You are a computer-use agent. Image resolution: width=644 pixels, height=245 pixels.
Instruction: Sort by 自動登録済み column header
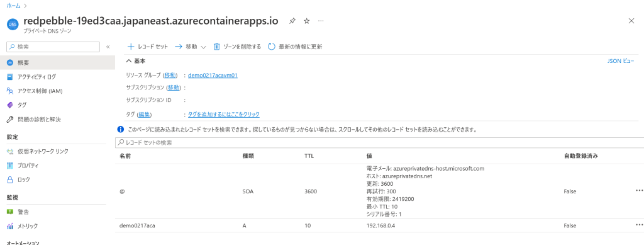pos(580,157)
